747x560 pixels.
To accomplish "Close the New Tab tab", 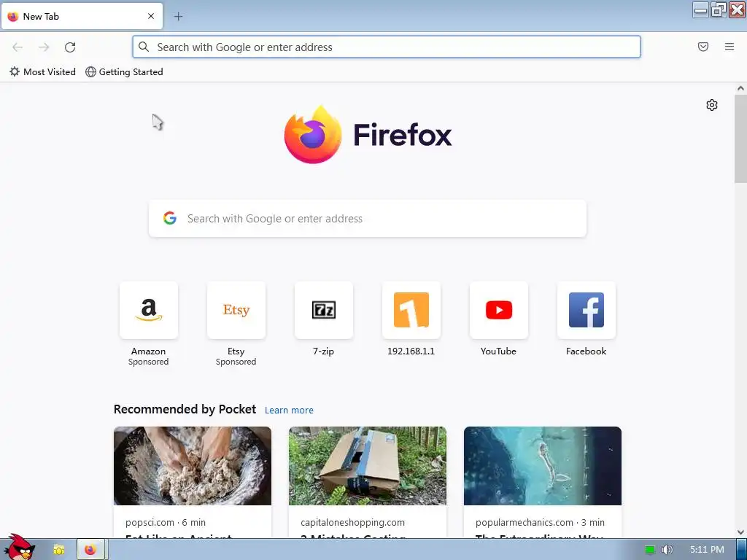I will (x=151, y=16).
